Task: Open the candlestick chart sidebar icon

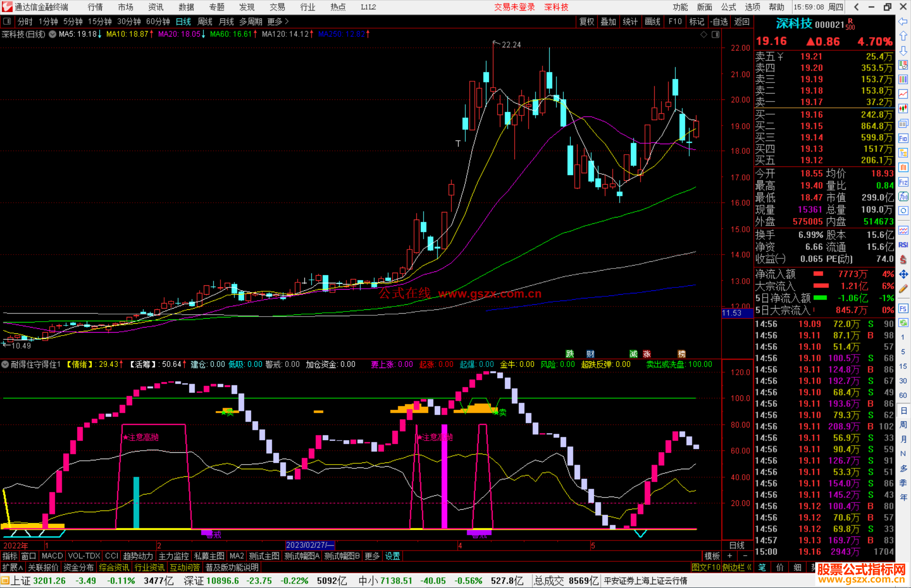Action: tap(903, 109)
